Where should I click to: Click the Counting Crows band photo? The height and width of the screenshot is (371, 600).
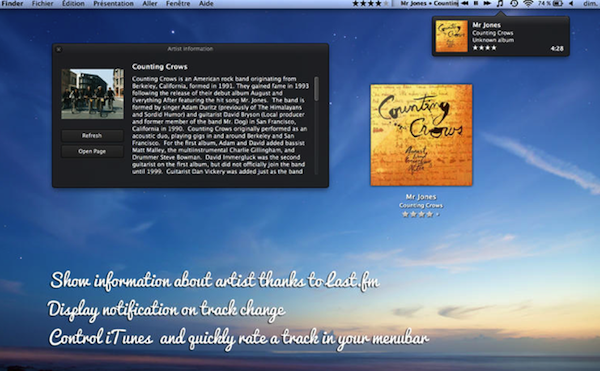93,94
